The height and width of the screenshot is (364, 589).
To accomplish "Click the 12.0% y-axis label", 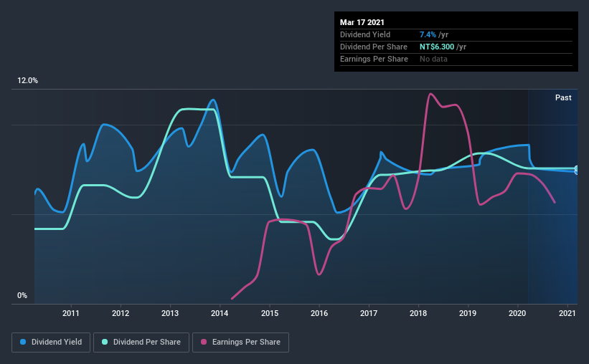I will (27, 81).
